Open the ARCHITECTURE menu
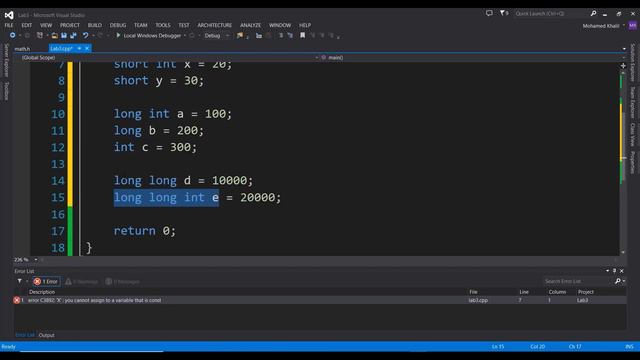 click(x=215, y=25)
